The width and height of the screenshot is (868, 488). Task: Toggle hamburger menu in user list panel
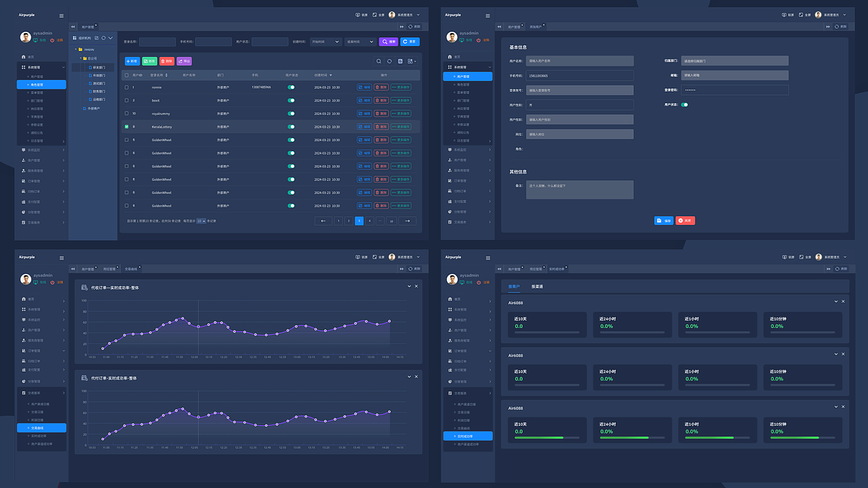(62, 15)
